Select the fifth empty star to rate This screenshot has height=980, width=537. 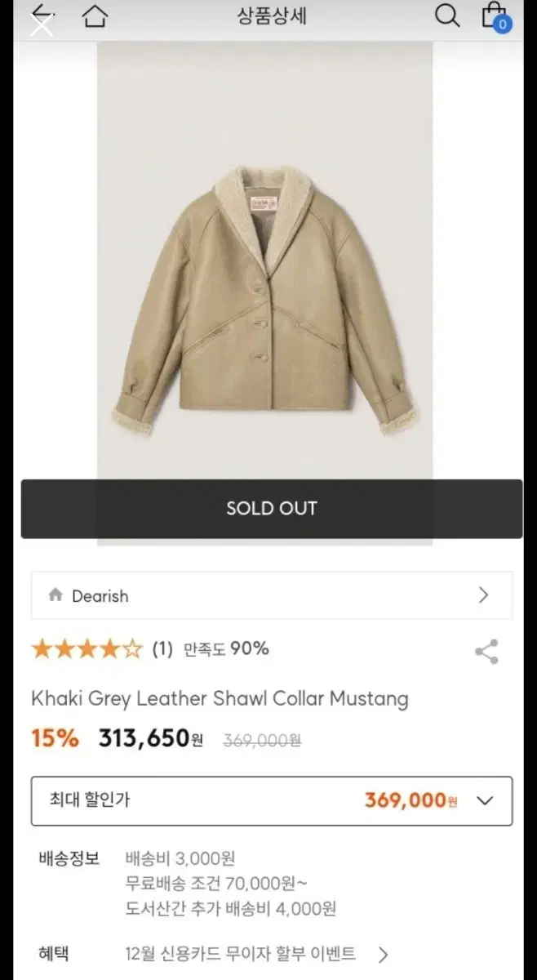pos(132,648)
